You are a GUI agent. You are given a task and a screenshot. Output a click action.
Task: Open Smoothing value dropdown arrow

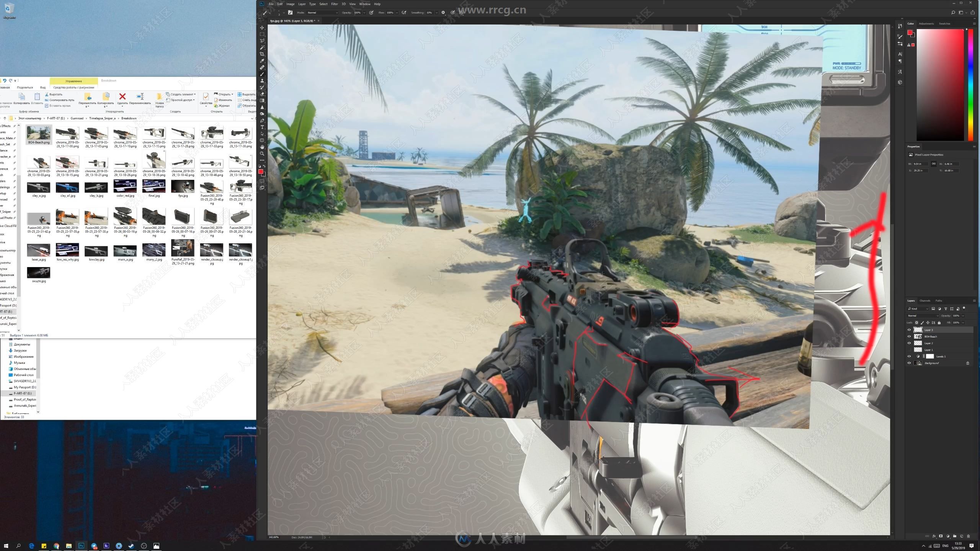coord(436,13)
